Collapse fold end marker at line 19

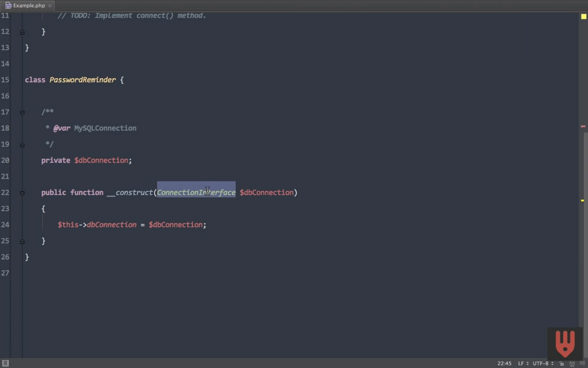pyautogui.click(x=22, y=145)
